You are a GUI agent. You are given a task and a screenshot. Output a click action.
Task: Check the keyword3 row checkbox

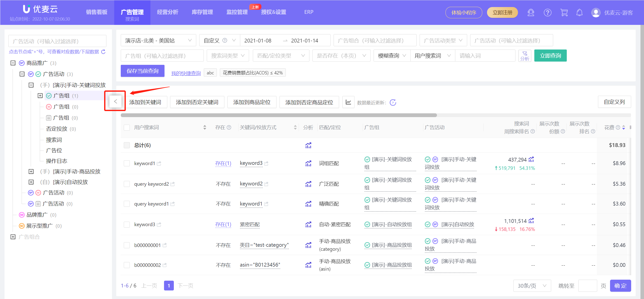[127, 225]
